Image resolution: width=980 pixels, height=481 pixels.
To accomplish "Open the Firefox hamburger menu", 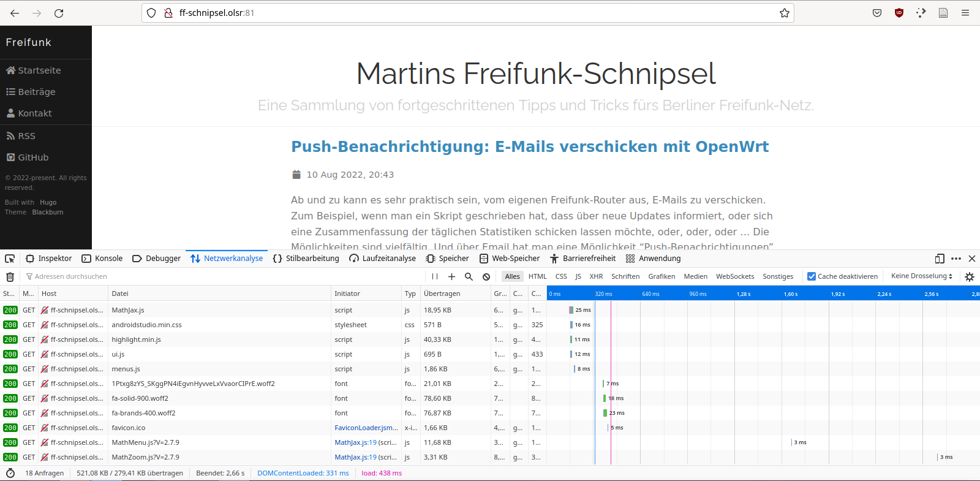I will 965,13.
